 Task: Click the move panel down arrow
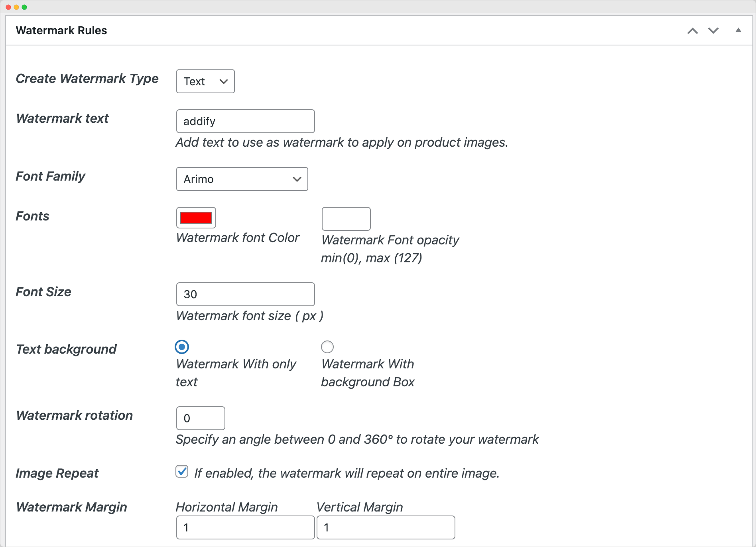tap(713, 31)
